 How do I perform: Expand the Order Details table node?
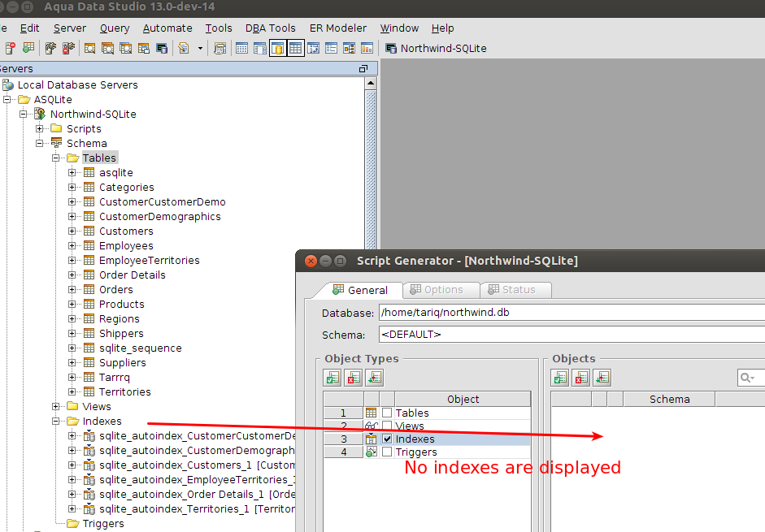[72, 275]
